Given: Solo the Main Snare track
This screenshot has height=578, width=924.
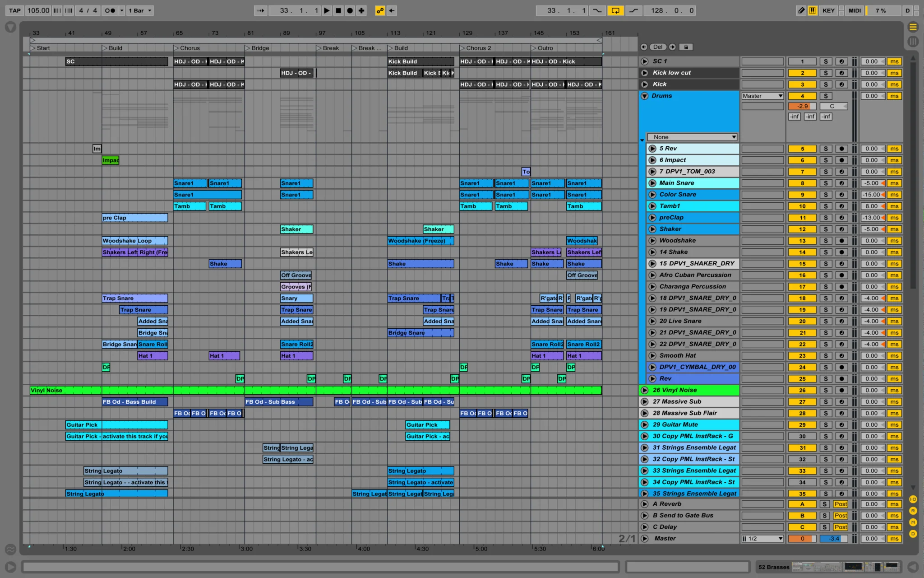Looking at the screenshot, I should 826,183.
